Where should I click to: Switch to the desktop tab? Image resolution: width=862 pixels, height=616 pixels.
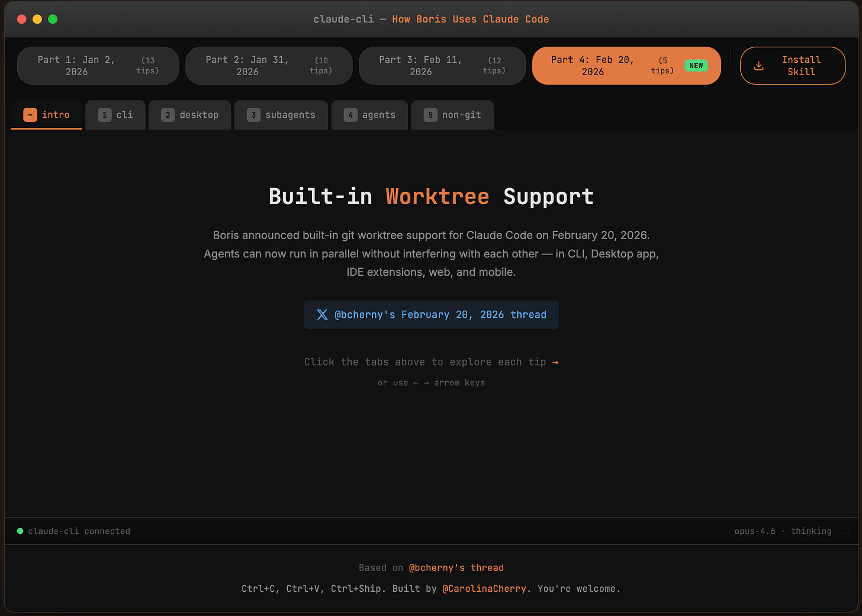click(x=190, y=115)
